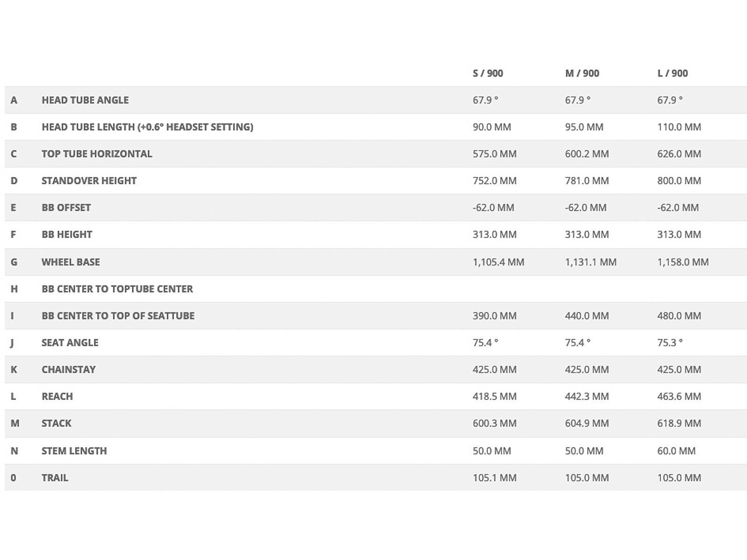
Task: Click the SEAT ANGLE row label
Action: 70,343
